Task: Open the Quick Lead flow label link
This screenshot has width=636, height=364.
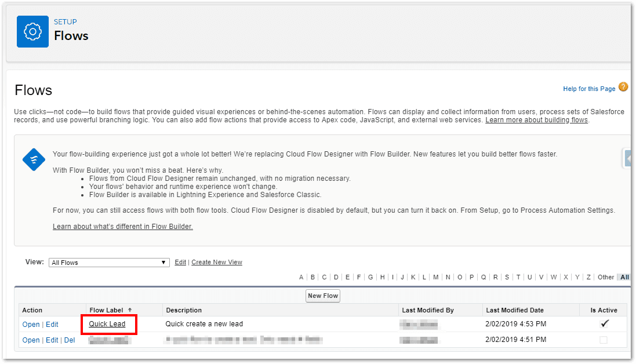Action: point(107,324)
